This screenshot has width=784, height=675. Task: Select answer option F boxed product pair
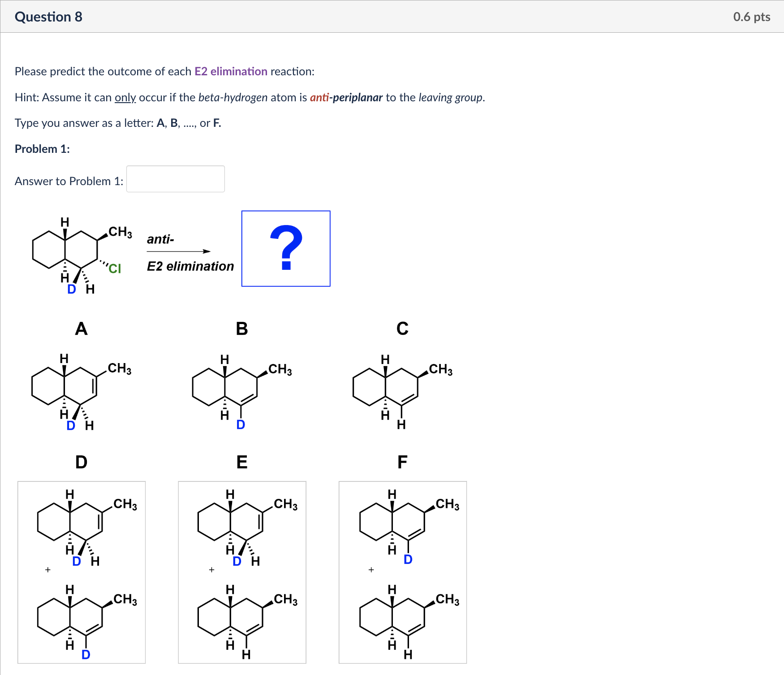tap(402, 571)
